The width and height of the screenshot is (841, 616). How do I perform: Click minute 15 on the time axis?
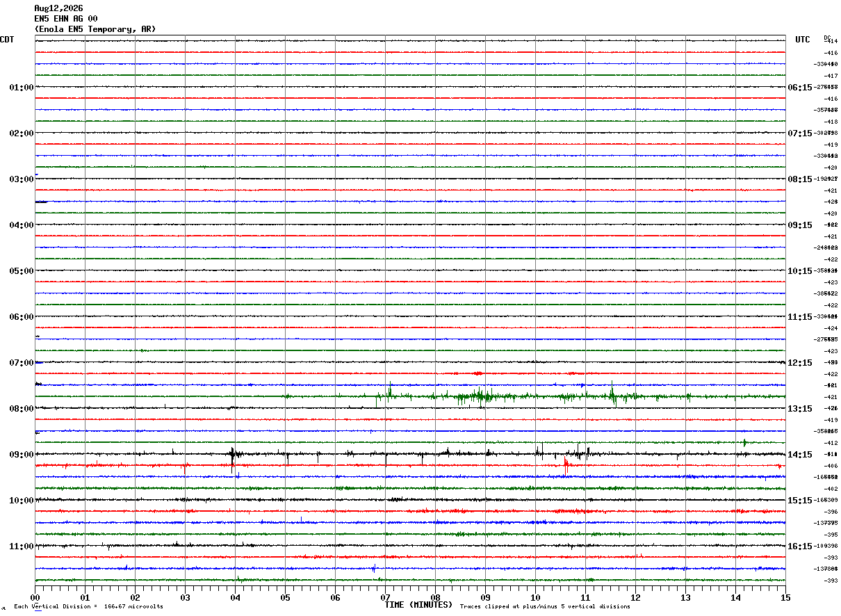[x=785, y=597]
